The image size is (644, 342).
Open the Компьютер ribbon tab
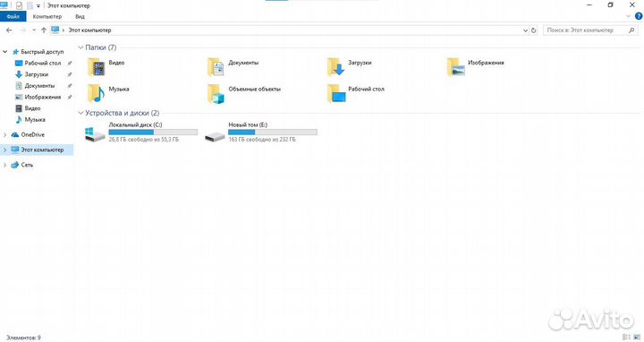[x=47, y=16]
